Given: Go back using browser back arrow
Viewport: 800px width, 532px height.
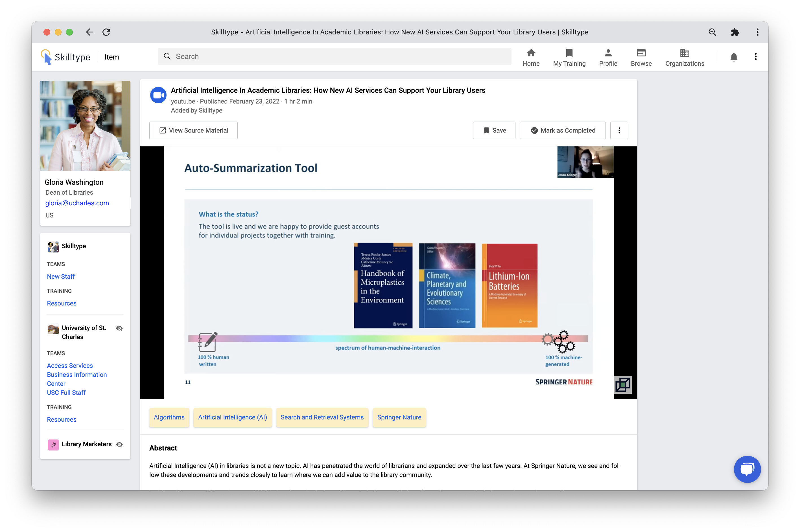Looking at the screenshot, I should point(89,32).
